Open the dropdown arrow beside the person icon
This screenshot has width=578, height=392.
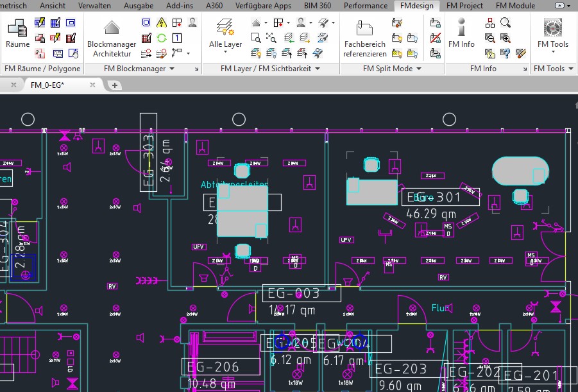pos(310,23)
